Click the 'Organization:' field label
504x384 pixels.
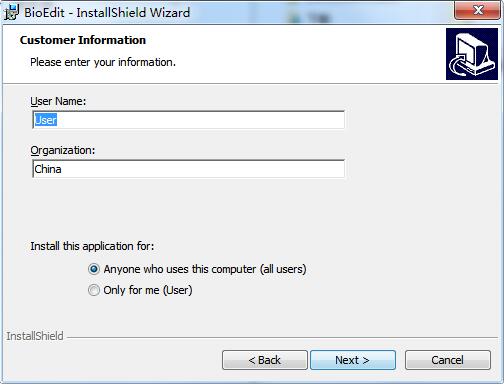(x=63, y=150)
